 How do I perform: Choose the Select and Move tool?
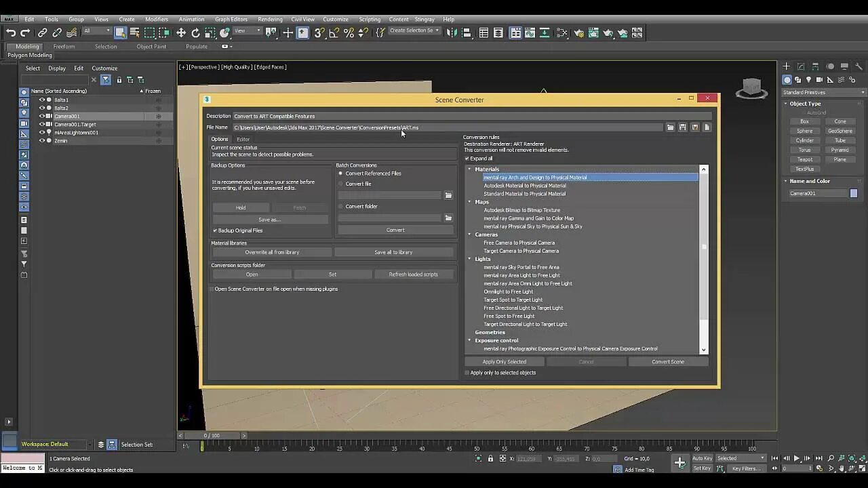181,33
